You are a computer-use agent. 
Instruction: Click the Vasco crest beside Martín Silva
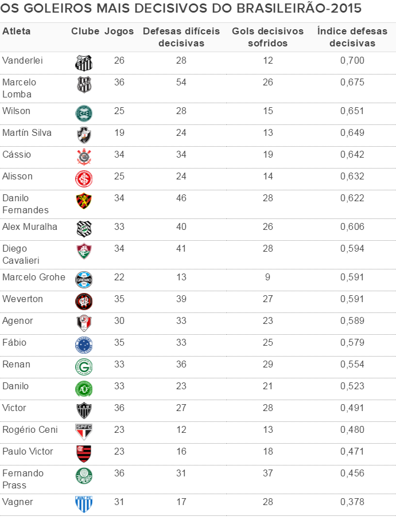pos(84,135)
